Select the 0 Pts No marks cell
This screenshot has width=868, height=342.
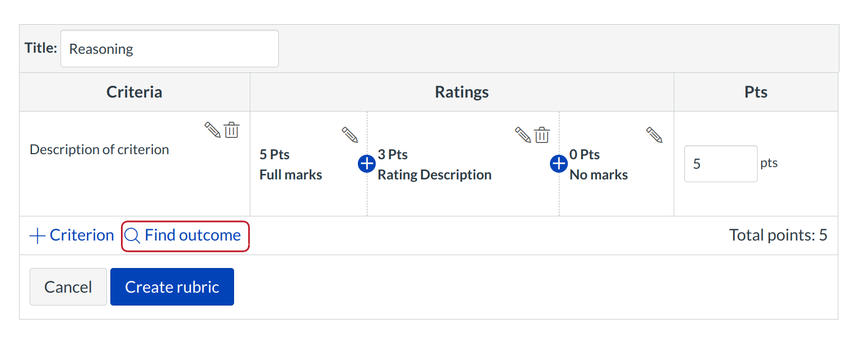click(x=599, y=165)
